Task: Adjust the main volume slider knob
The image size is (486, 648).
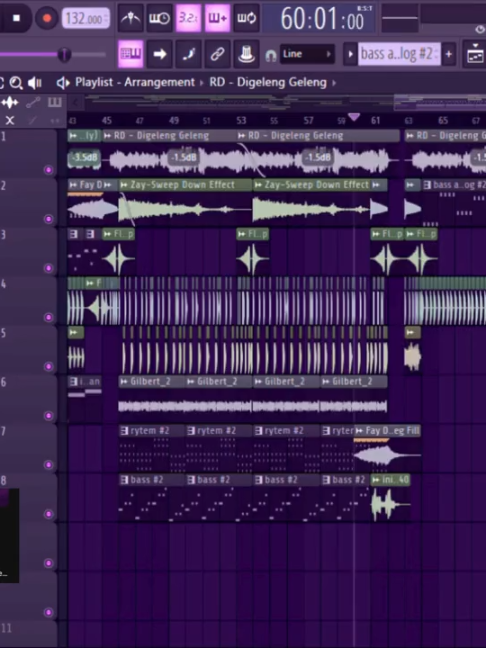Action: tap(64, 54)
